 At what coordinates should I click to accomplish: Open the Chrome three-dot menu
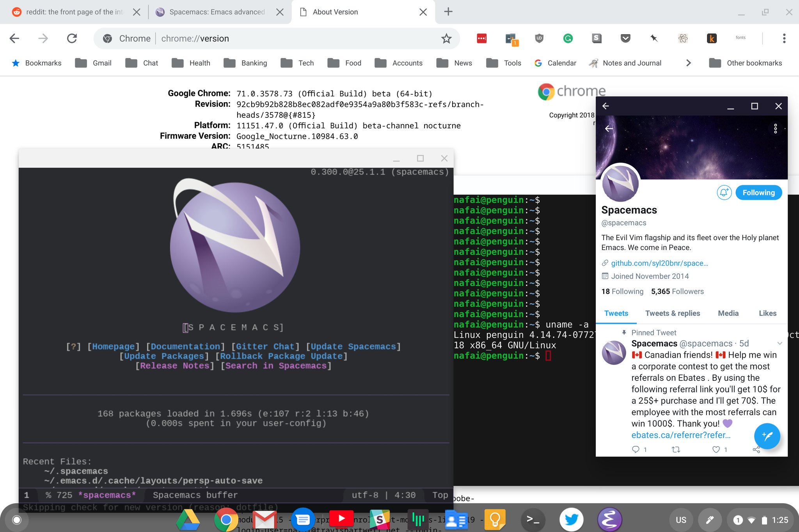(x=784, y=38)
